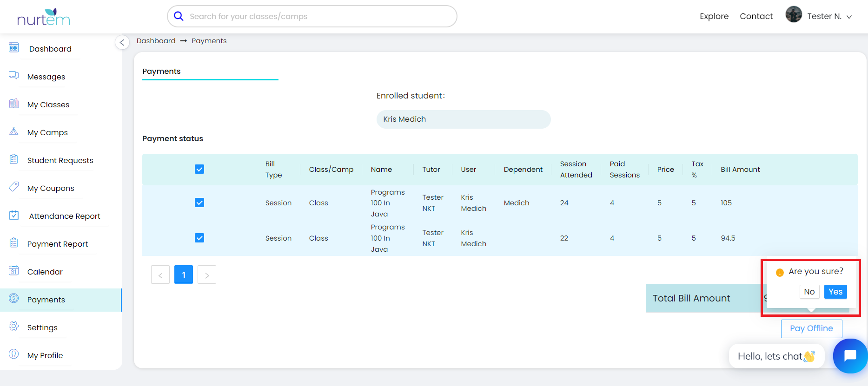
Task: Click the Attendance Report icon
Action: 14,216
